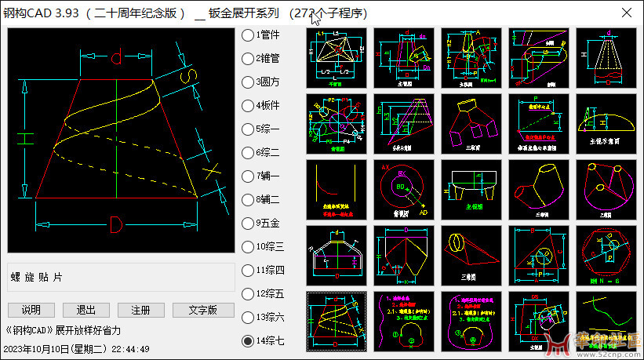Choose the multi-branch circle thumbnail with P1–P4
This screenshot has width=644, height=360.
[x=337, y=124]
